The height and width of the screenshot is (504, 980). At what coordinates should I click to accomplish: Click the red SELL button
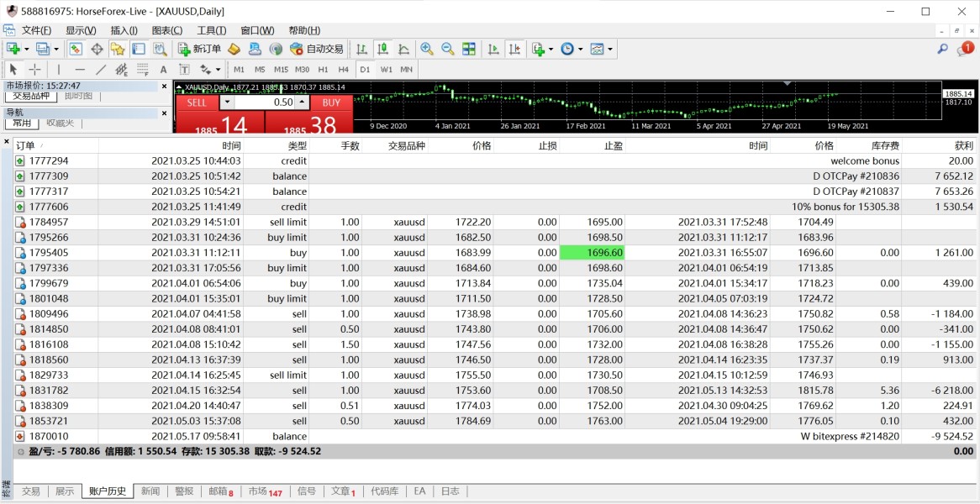coord(197,102)
